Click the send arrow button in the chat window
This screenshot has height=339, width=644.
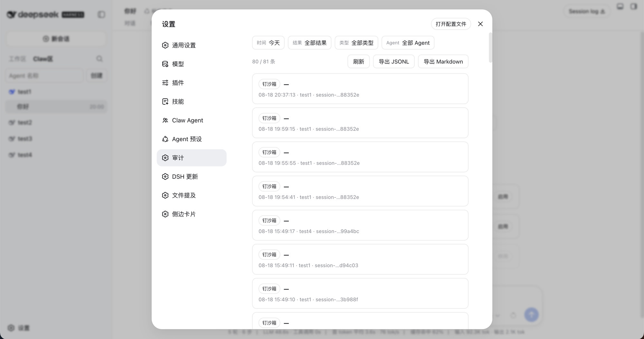point(531,315)
